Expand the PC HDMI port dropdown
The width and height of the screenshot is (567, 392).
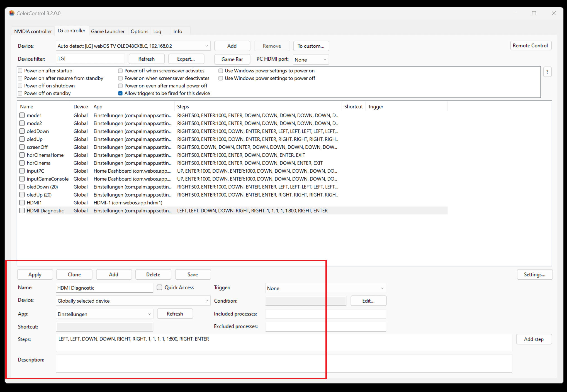click(311, 60)
